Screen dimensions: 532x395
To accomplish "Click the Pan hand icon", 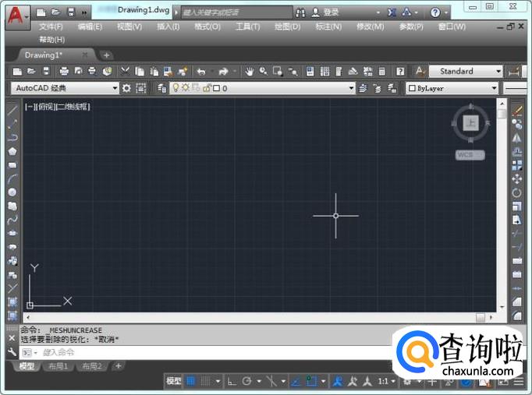I will pos(250,72).
